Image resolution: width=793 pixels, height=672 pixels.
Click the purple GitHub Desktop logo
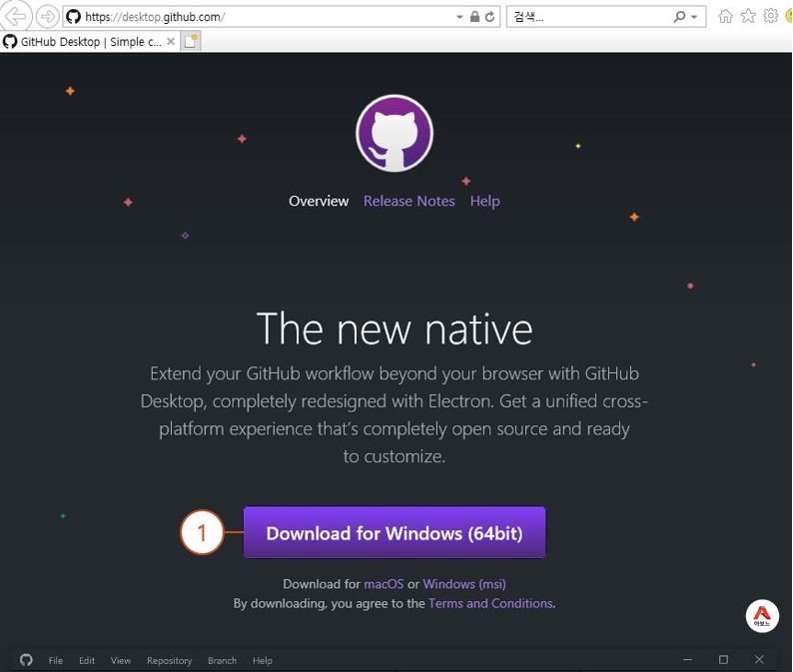[395, 133]
